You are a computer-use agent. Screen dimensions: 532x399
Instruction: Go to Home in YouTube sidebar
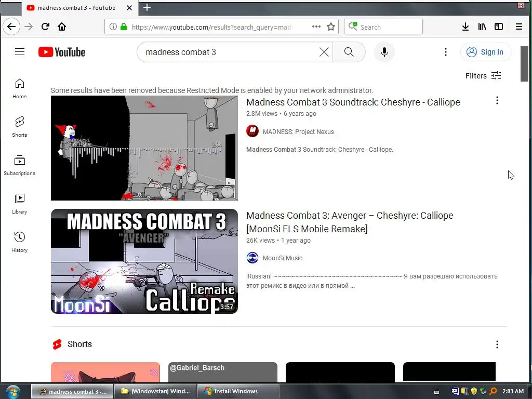(19, 88)
